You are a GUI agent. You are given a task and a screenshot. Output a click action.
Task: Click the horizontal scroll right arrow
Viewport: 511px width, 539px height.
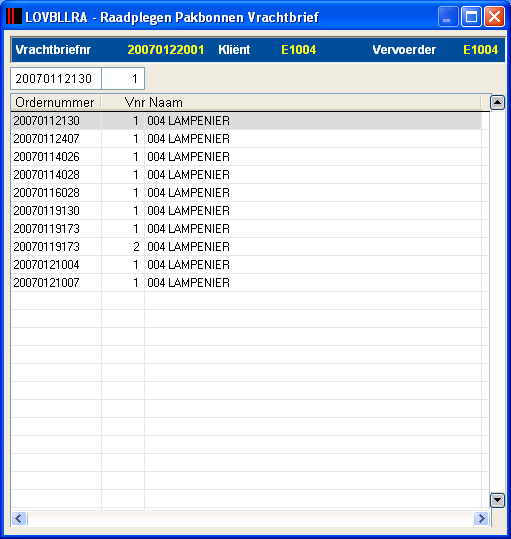pos(481,518)
